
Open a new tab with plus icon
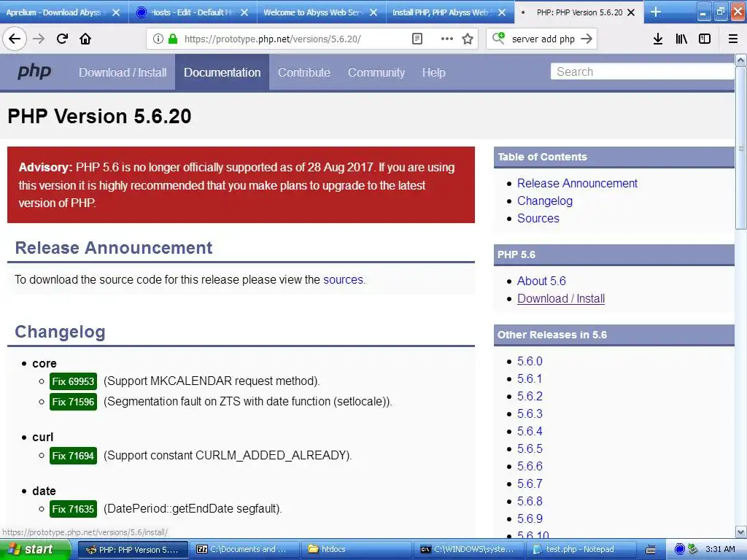click(656, 12)
